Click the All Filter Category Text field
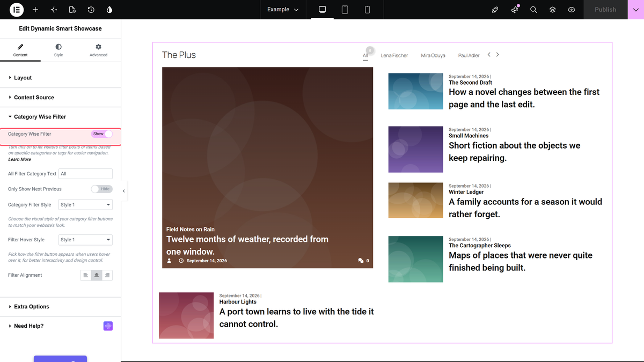Image resolution: width=644 pixels, height=362 pixels. [x=85, y=174]
